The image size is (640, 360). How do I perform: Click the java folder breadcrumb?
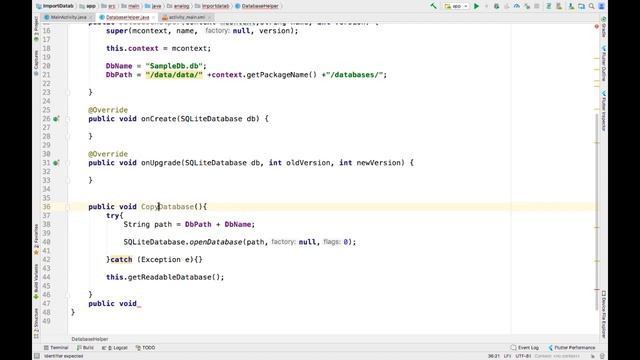[153, 6]
